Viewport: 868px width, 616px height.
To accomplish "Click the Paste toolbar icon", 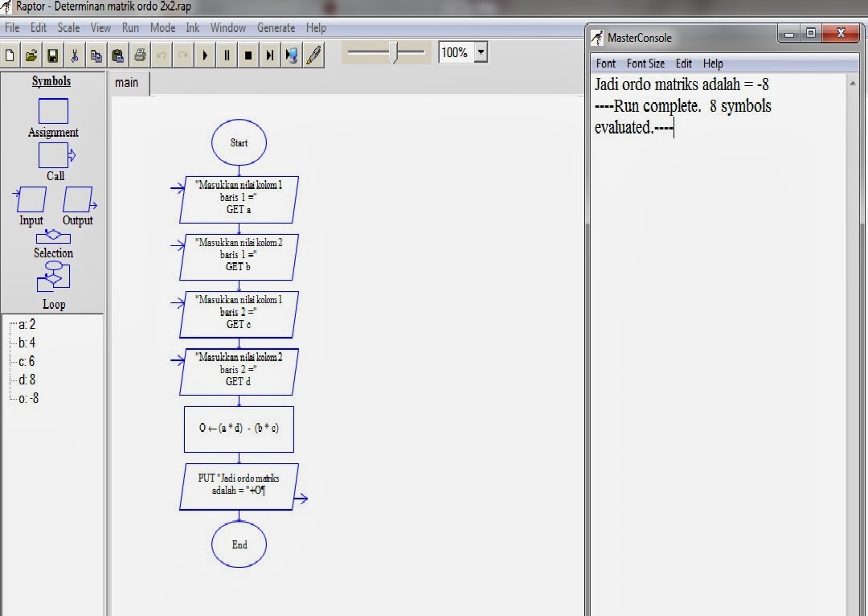I will pos(118,54).
